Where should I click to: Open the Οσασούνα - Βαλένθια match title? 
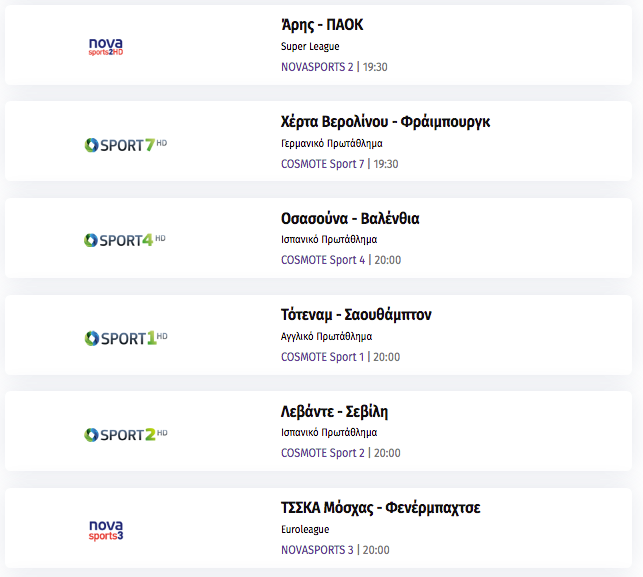(x=350, y=219)
